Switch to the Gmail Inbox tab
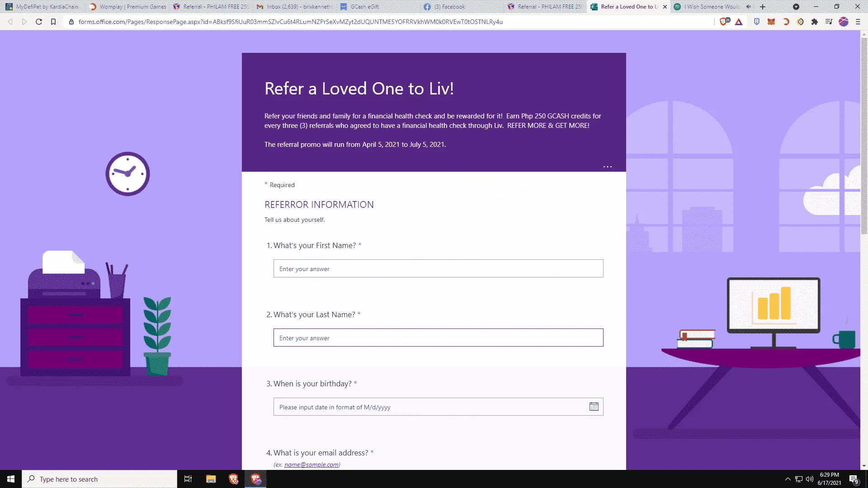The image size is (868, 488). click(x=295, y=7)
